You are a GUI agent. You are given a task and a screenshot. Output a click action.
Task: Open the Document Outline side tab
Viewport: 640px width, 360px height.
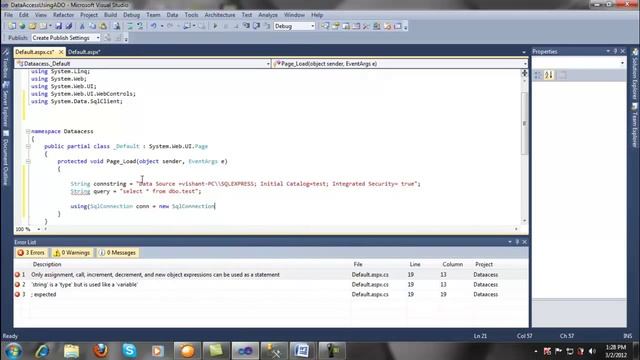tap(5, 158)
